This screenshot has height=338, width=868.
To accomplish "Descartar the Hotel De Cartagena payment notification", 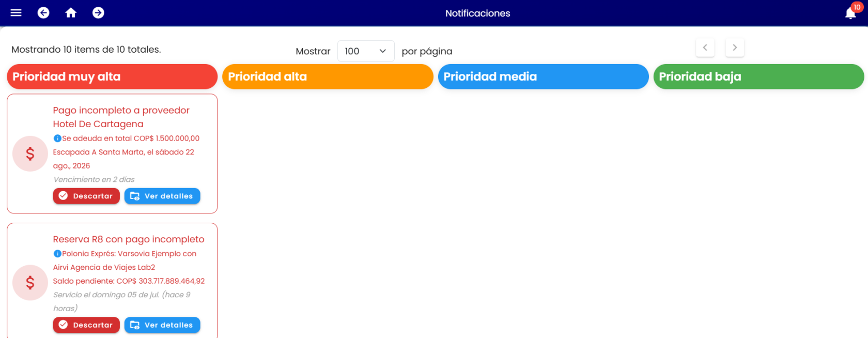I will [x=86, y=196].
